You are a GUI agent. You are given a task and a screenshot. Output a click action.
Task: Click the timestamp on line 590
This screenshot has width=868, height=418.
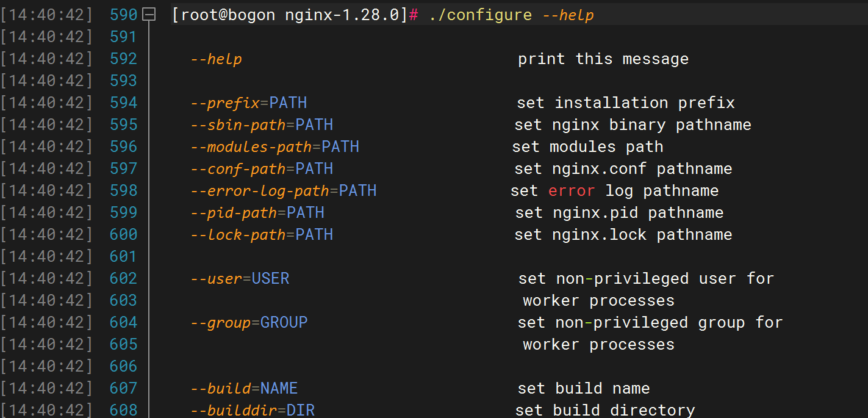point(46,15)
